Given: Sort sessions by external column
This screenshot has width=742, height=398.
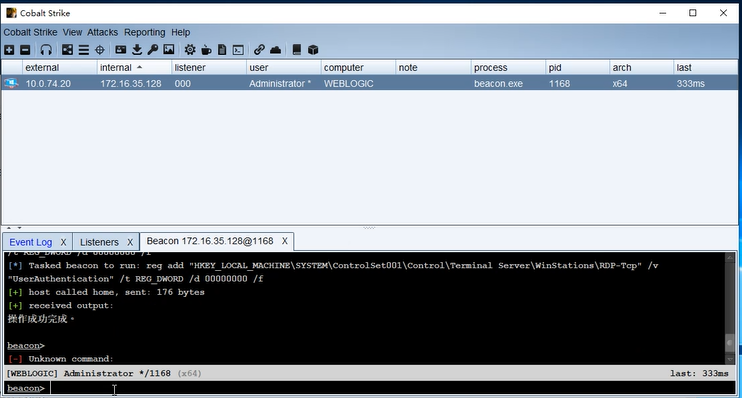Looking at the screenshot, I should [59, 68].
